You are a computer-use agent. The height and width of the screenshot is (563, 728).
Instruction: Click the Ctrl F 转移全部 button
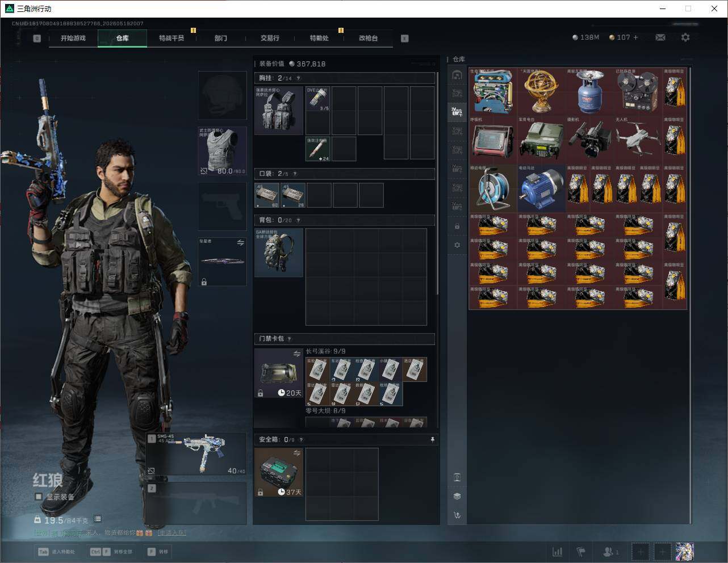coord(111,552)
